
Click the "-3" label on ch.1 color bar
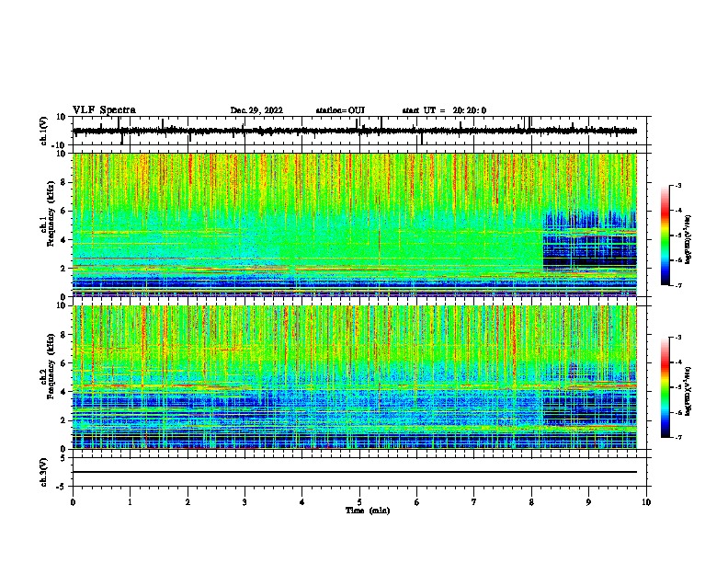tap(677, 185)
